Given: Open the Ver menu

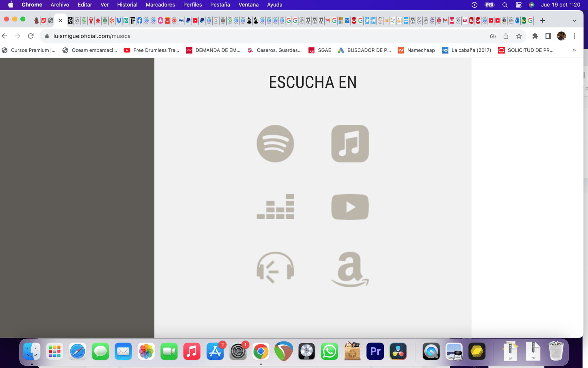Looking at the screenshot, I should (x=104, y=5).
